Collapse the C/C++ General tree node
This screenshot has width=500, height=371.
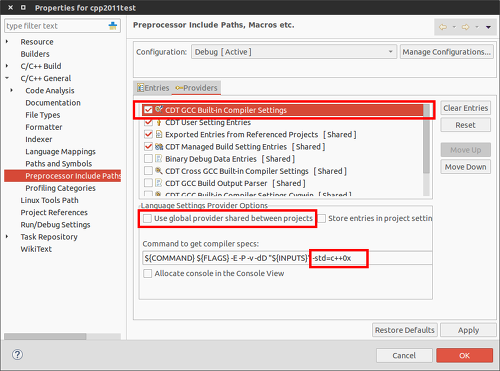7,78
